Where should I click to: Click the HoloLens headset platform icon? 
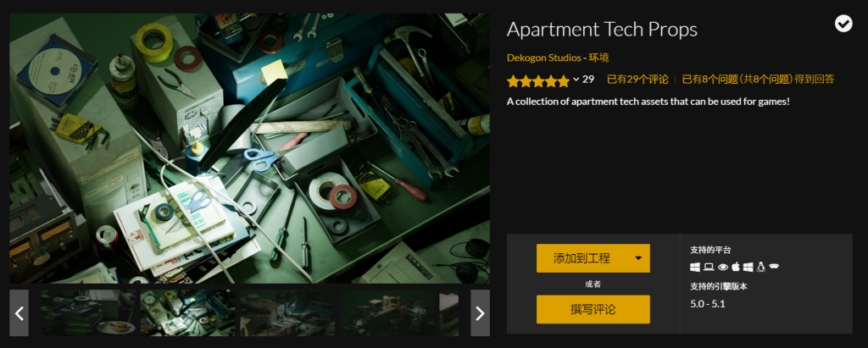click(774, 268)
